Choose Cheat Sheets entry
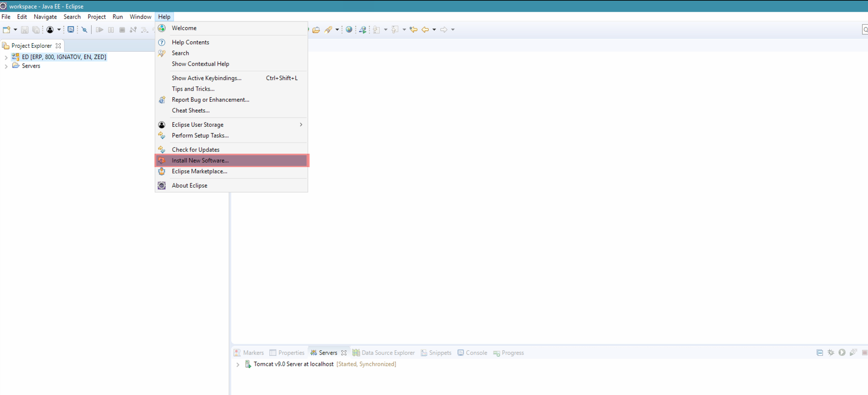 (x=231, y=110)
